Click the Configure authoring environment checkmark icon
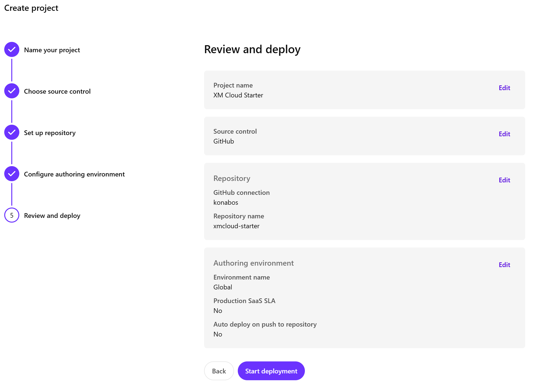 click(12, 174)
